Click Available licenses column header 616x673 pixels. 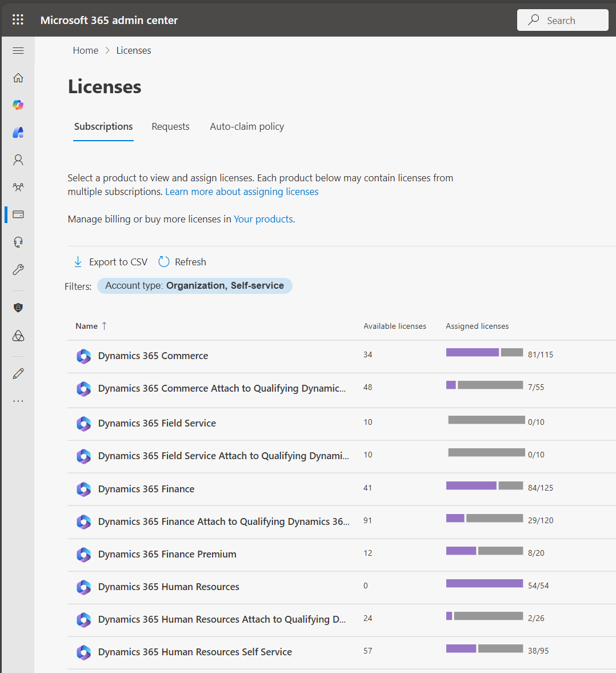click(x=395, y=326)
